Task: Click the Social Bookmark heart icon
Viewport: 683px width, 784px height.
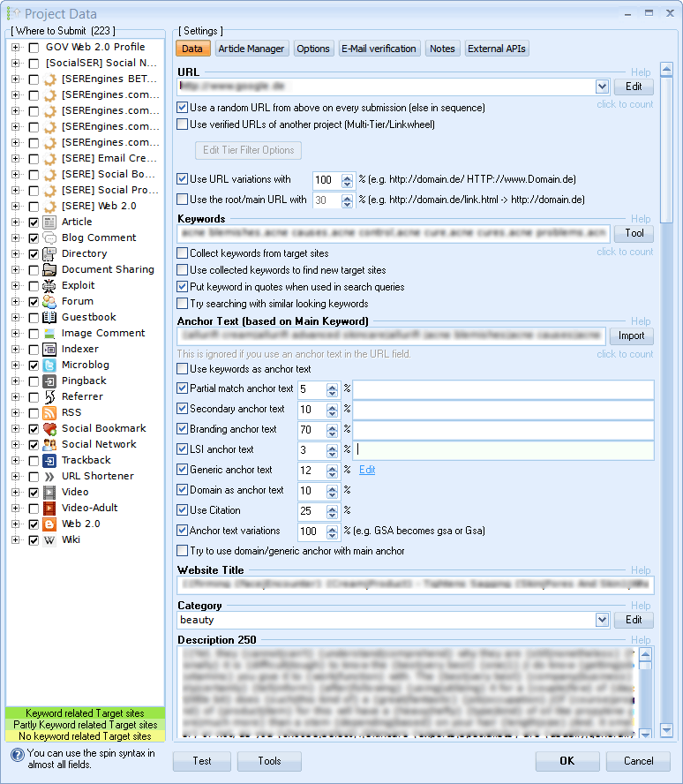Action: click(x=49, y=428)
